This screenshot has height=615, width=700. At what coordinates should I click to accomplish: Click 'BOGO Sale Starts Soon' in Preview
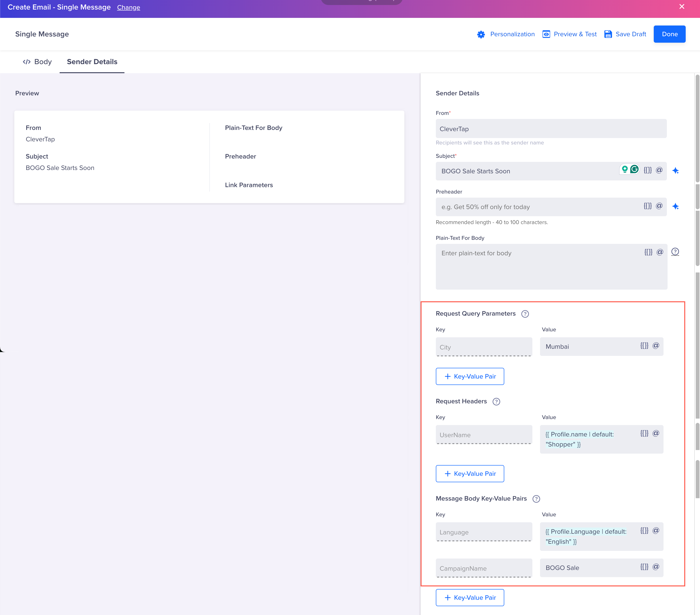pyautogui.click(x=60, y=168)
